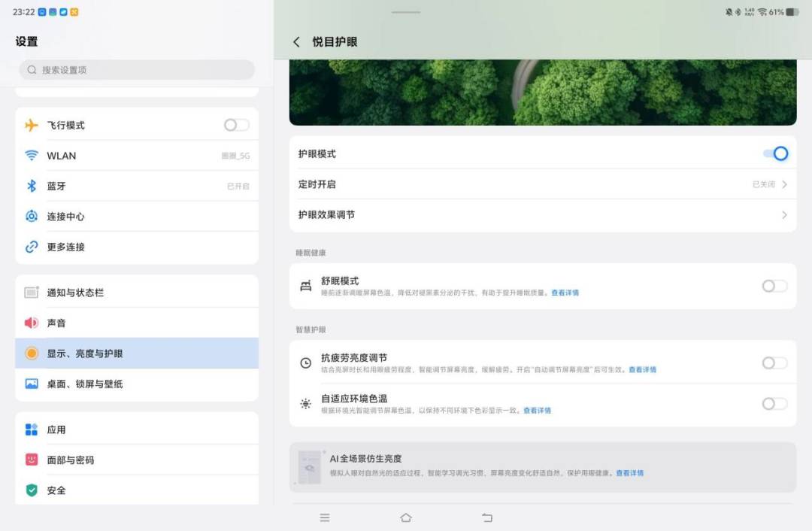This screenshot has width=812, height=531.
Task: Go back using the arrow beside 悦目护眼
Action: [296, 42]
